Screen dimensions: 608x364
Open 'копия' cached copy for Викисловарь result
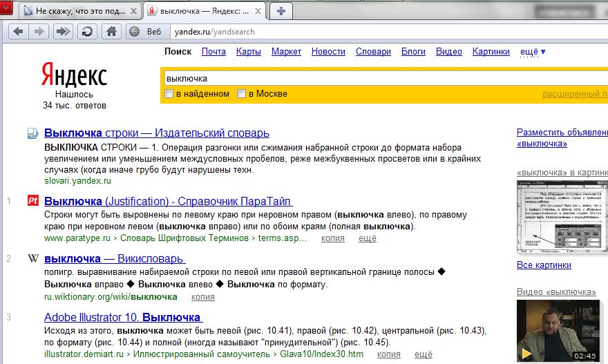point(203,297)
